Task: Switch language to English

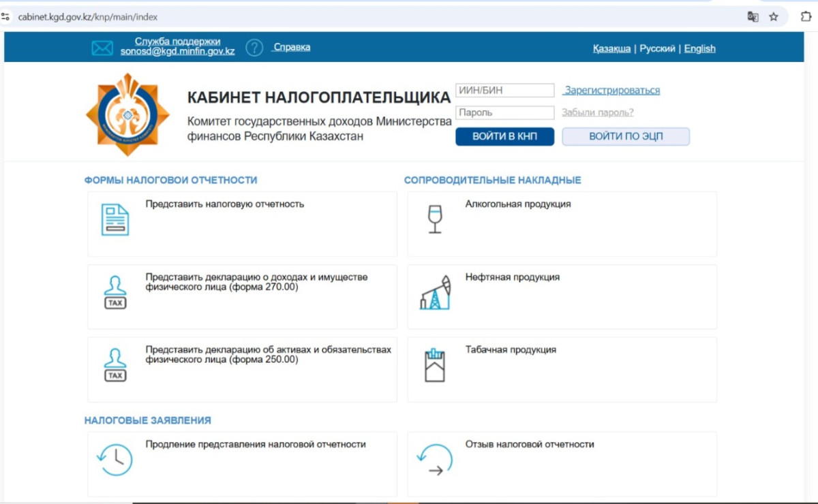Action: coord(699,48)
